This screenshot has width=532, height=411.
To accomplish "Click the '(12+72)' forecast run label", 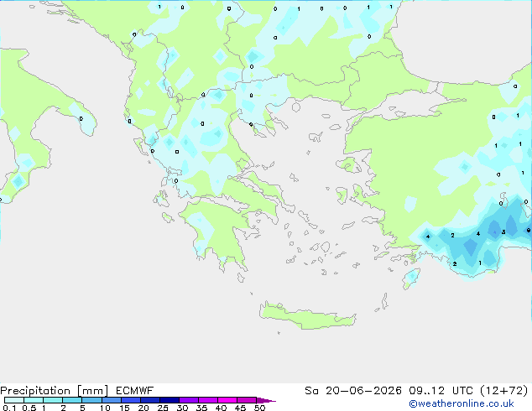I will 504,391.
